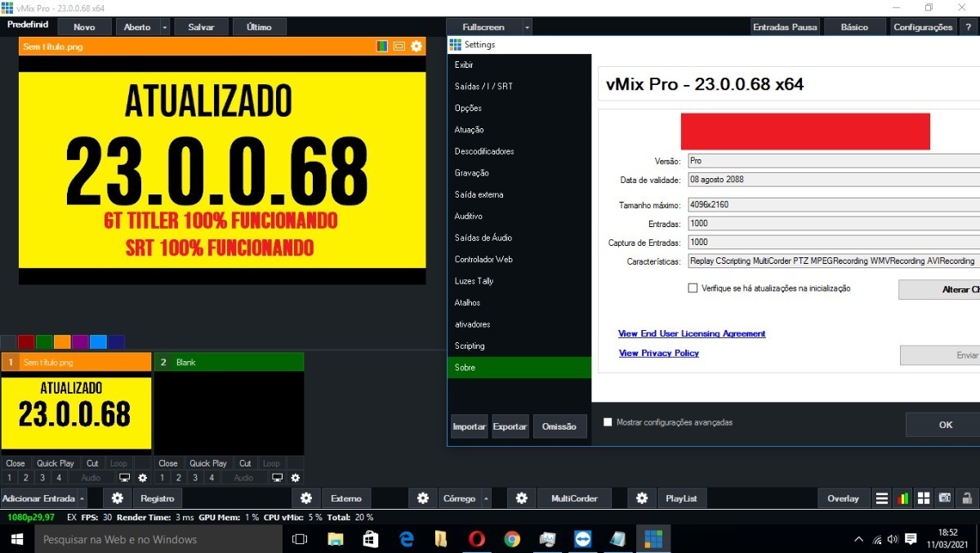
Task: Expand the Fullscreen dropdown arrow
Action: (x=527, y=27)
